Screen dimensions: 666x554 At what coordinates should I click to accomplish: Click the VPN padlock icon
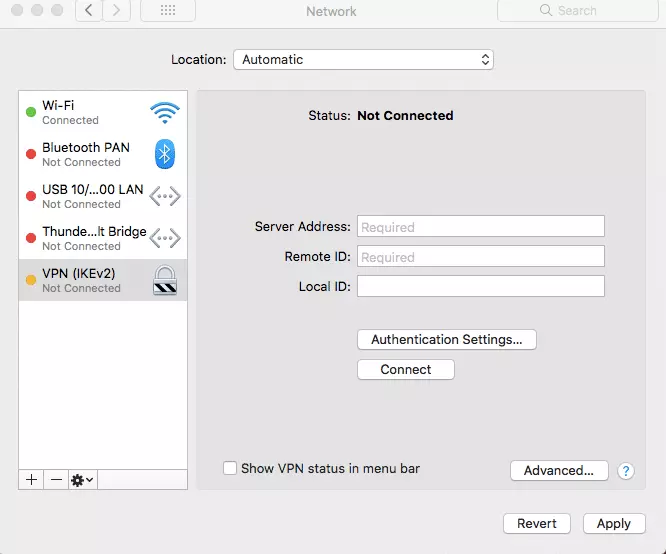click(x=164, y=280)
